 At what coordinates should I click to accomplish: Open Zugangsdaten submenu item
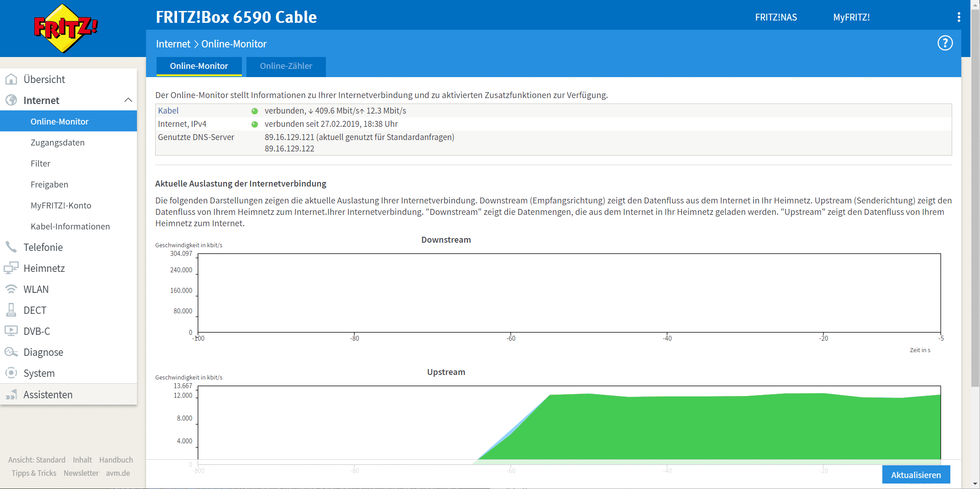click(x=58, y=142)
